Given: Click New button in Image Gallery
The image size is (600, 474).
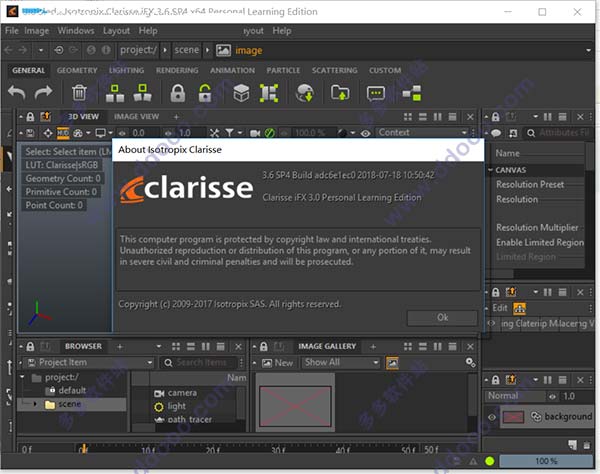Looking at the screenshot, I should 277,363.
